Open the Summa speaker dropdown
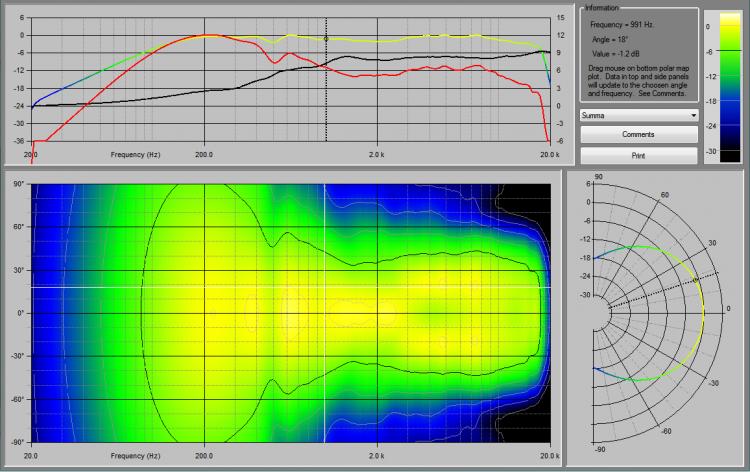The image size is (750, 472). [638, 115]
